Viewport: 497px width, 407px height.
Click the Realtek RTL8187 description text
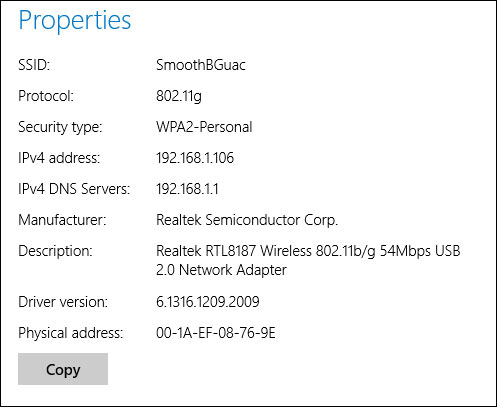(x=308, y=260)
